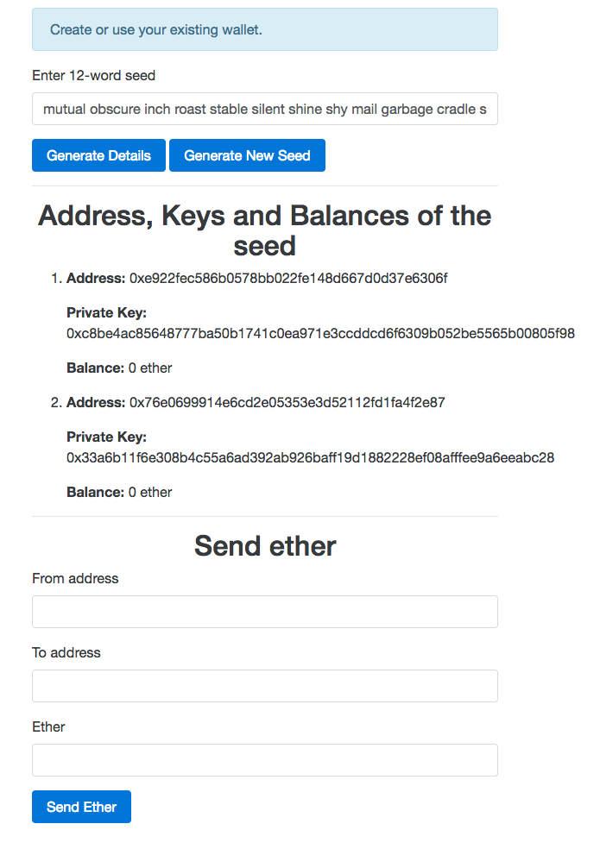Click the 'Send ether' section heading
Screen dimensions: 600x868
pos(264,545)
